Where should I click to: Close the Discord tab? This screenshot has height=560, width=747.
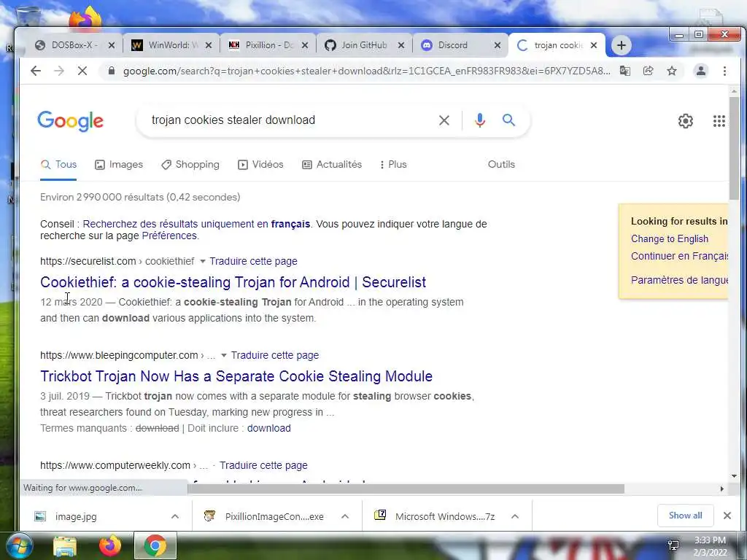[x=498, y=45]
